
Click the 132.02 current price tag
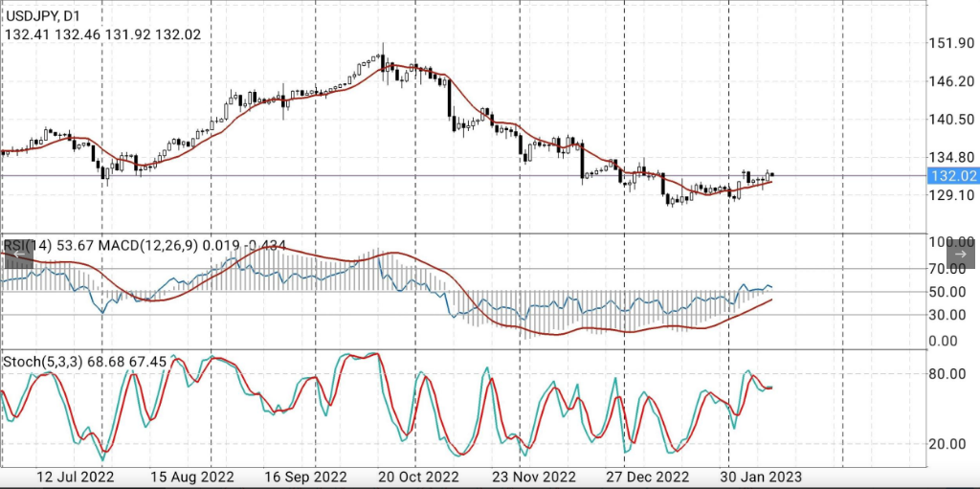point(953,176)
